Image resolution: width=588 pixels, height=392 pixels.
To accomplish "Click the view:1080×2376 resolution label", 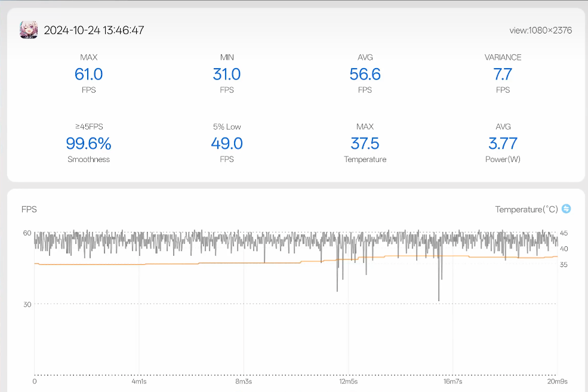I will pos(540,30).
